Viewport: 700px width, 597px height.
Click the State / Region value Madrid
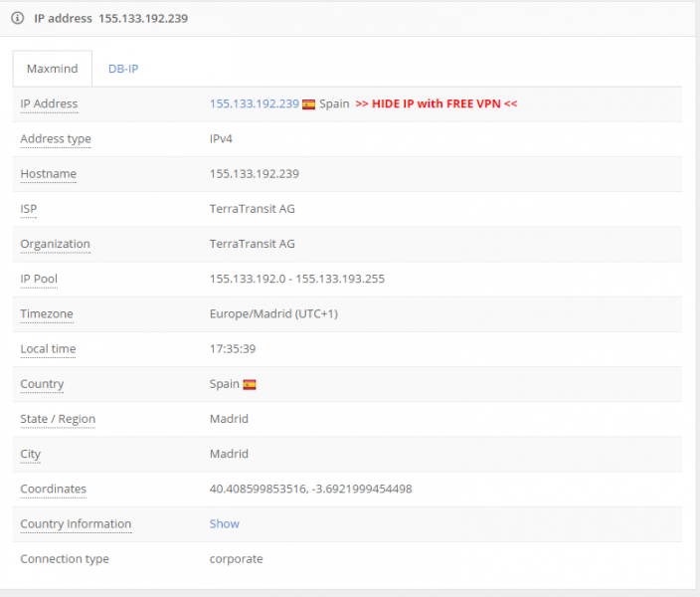(x=229, y=419)
